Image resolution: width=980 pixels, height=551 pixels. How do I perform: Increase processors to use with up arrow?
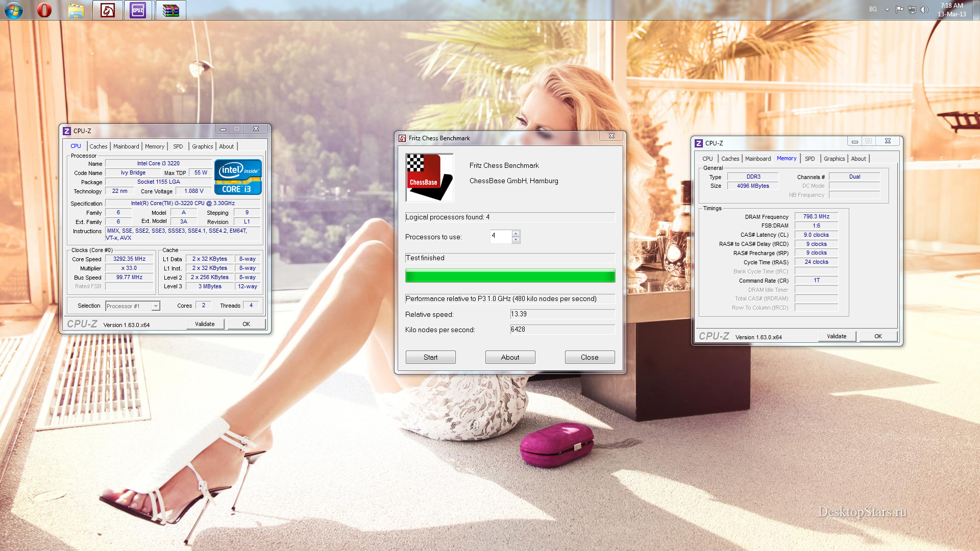(x=516, y=234)
